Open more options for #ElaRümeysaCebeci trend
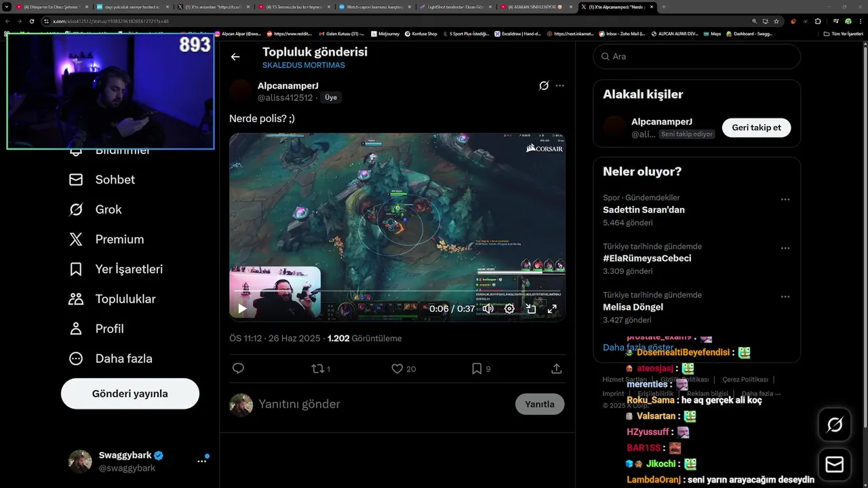Image resolution: width=868 pixels, height=488 pixels. pyautogui.click(x=785, y=248)
